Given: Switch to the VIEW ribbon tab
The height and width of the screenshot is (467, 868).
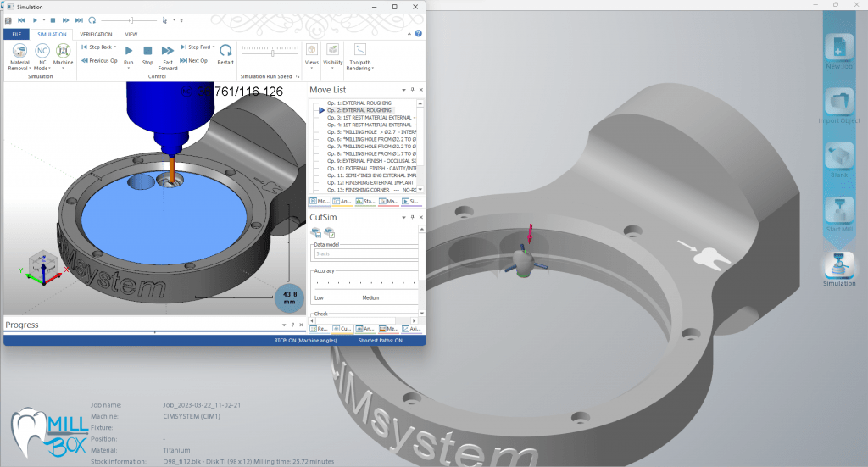Looking at the screenshot, I should tap(131, 34).
